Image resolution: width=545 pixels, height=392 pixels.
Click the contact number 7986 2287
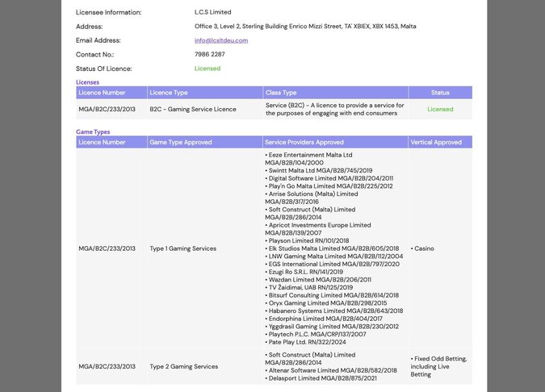tap(210, 54)
